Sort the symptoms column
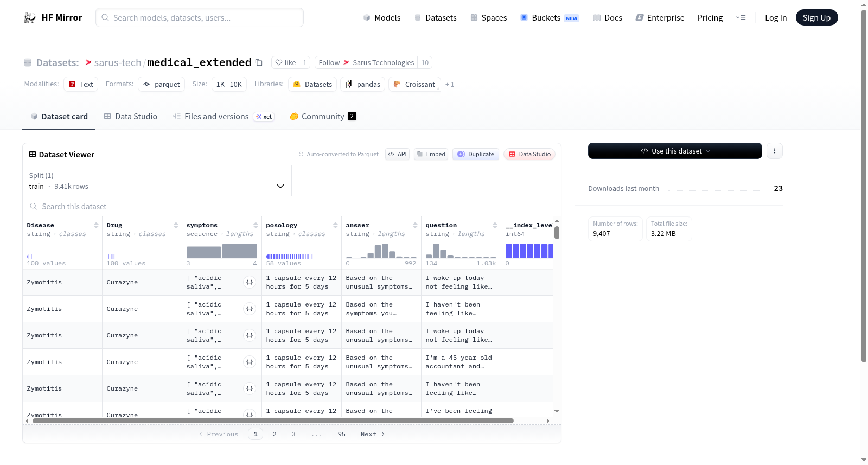 pyautogui.click(x=256, y=225)
